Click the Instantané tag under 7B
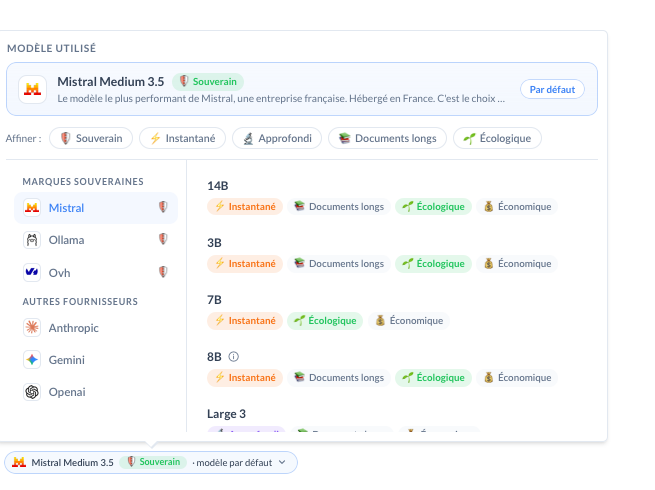The height and width of the screenshot is (490, 655). pyautogui.click(x=245, y=320)
